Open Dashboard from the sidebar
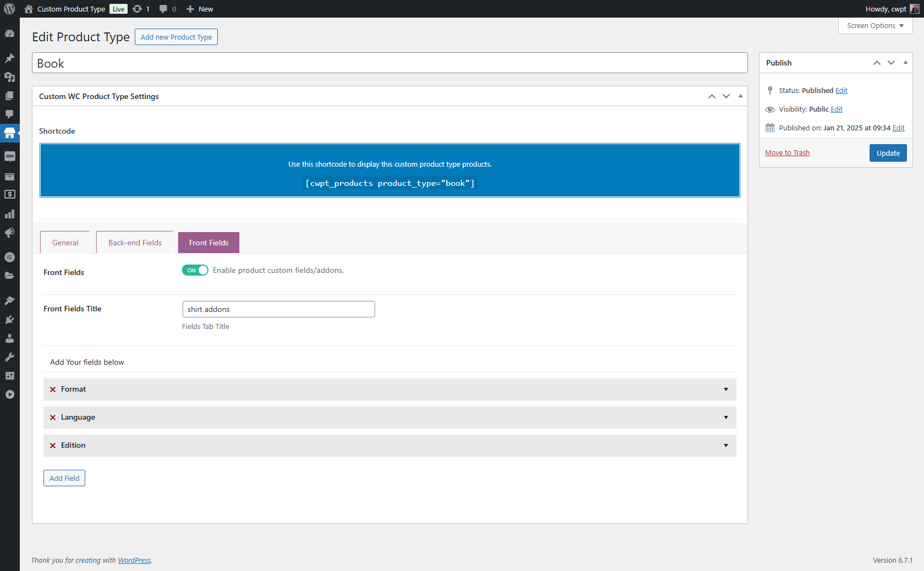Screen dimensions: 924x571 10,34
